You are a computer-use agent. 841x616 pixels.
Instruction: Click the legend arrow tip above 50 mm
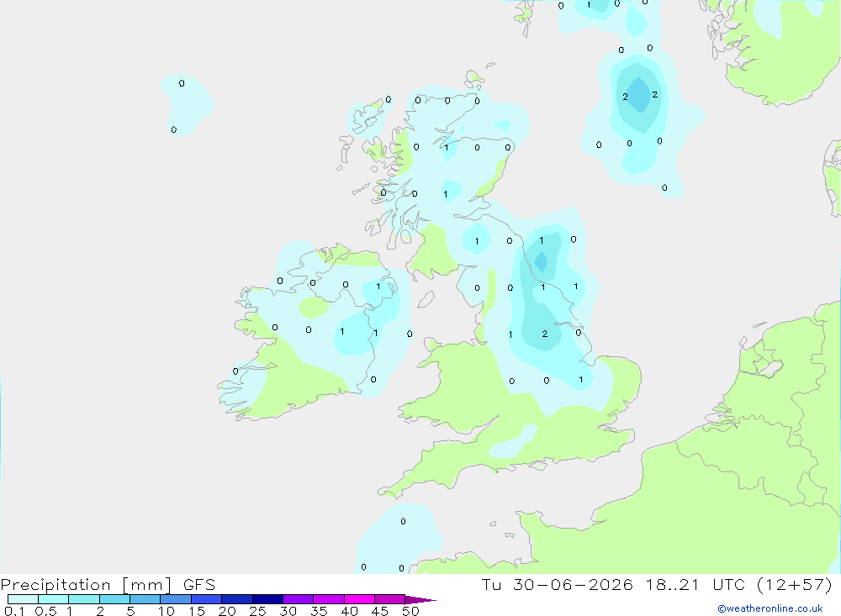pyautogui.click(x=421, y=600)
